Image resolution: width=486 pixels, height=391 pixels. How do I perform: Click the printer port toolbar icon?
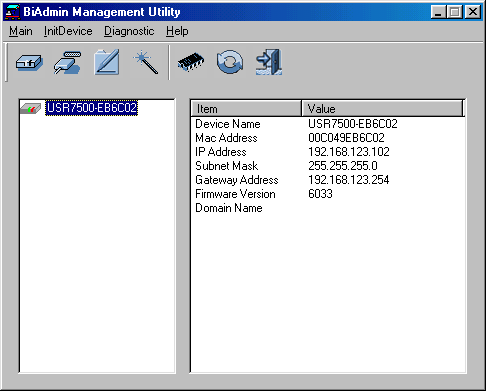[x=67, y=62]
